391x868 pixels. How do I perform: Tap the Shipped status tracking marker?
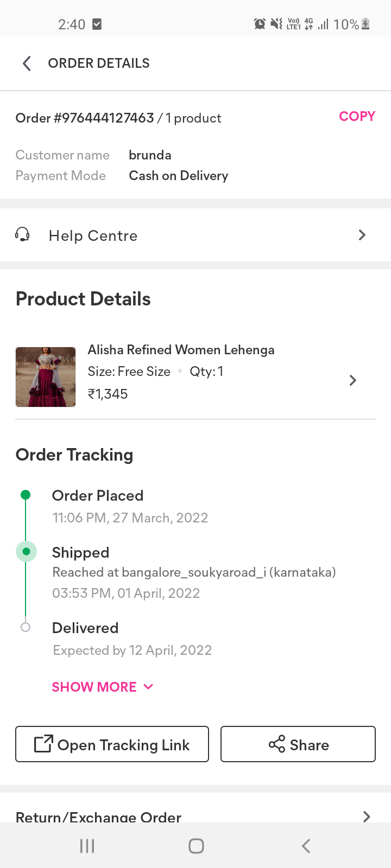(26, 552)
